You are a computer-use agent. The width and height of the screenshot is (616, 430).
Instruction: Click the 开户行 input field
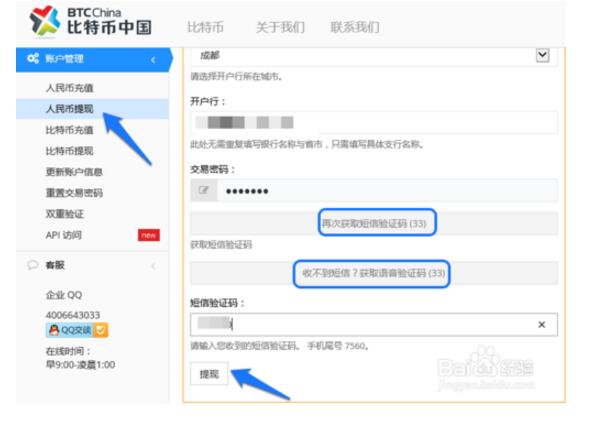[x=374, y=123]
